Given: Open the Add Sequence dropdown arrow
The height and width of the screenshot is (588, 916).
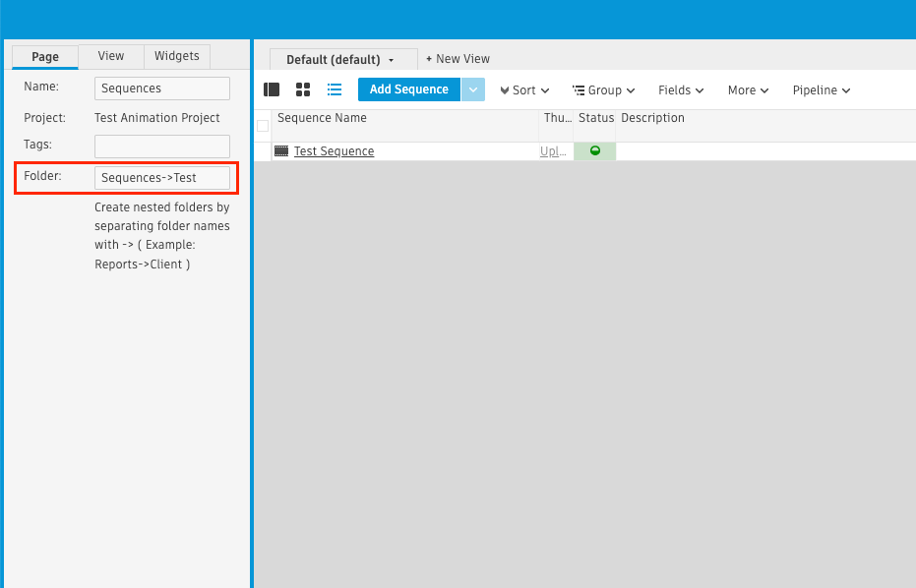Looking at the screenshot, I should pyautogui.click(x=473, y=89).
